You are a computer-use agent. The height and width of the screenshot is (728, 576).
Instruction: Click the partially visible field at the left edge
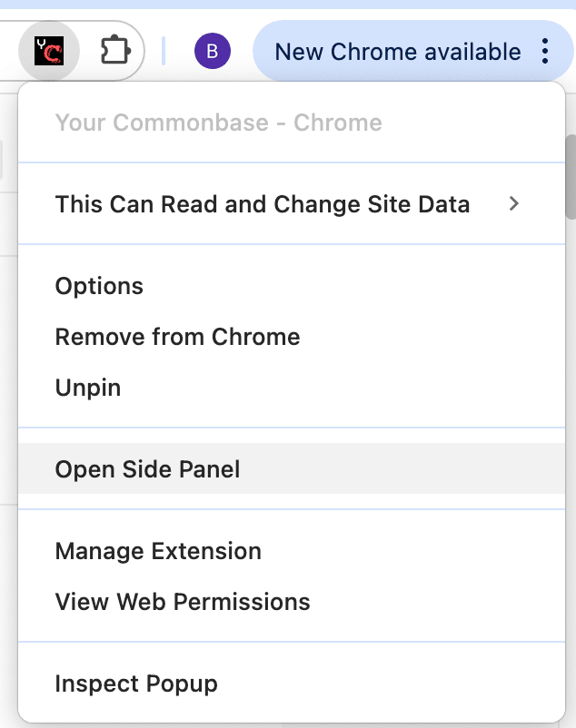(x=3, y=163)
